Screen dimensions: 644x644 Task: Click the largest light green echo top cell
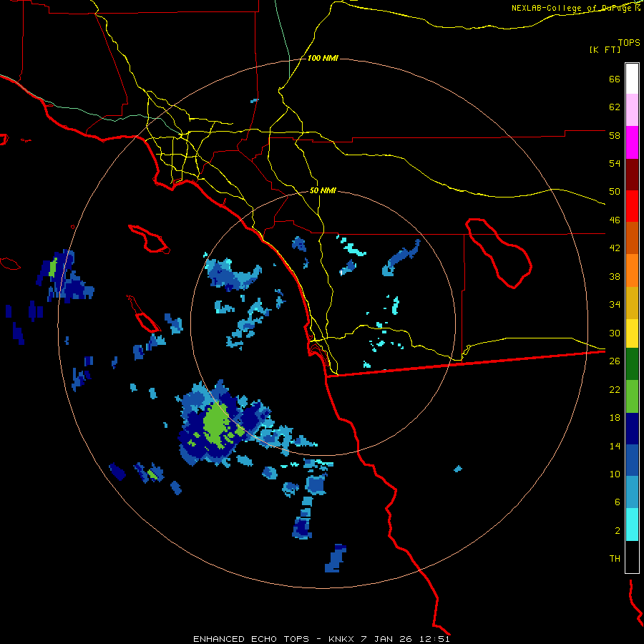[x=218, y=425]
